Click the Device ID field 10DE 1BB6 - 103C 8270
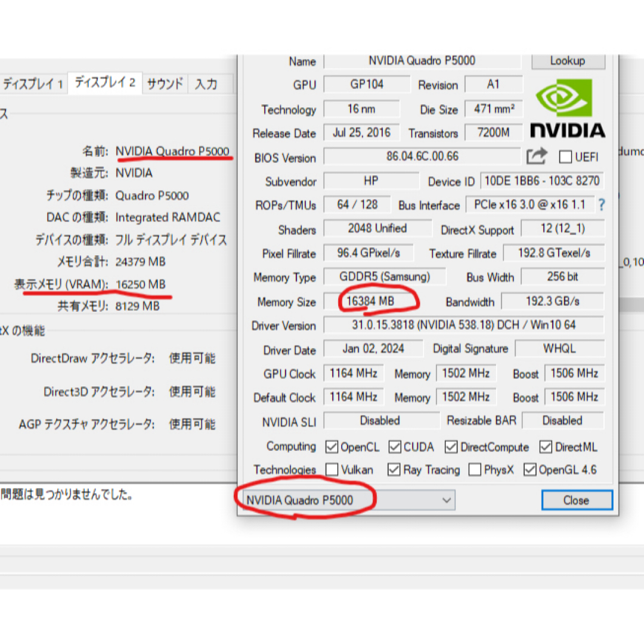The image size is (644, 644). [x=542, y=181]
